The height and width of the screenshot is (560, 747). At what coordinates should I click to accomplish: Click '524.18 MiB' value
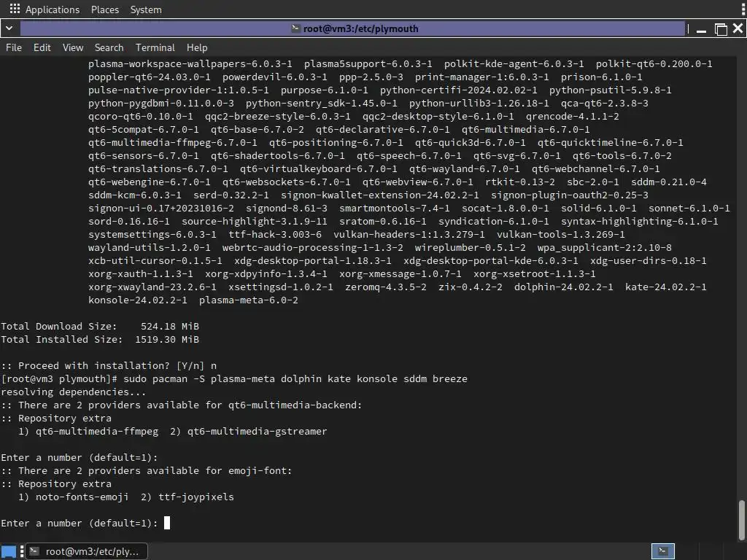170,326
